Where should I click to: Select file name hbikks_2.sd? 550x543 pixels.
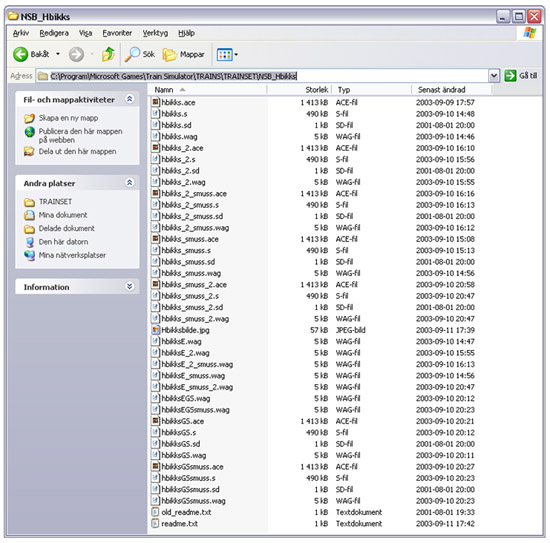point(180,170)
